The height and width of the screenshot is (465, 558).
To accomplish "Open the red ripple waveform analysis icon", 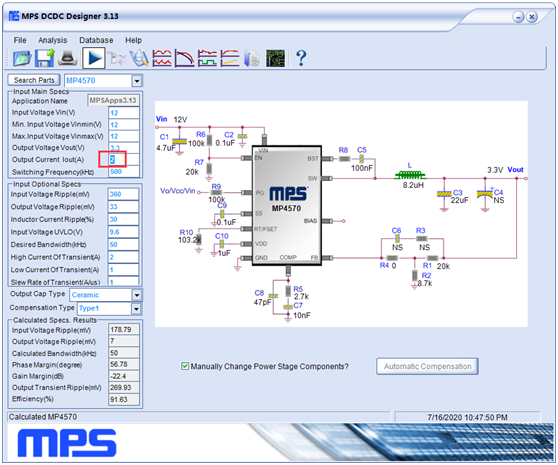I will (162, 58).
